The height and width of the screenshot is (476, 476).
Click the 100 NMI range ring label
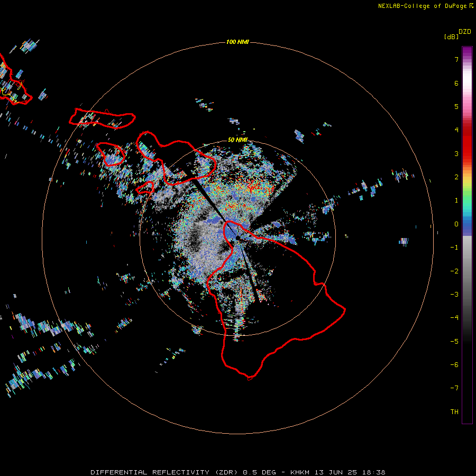[x=237, y=42]
